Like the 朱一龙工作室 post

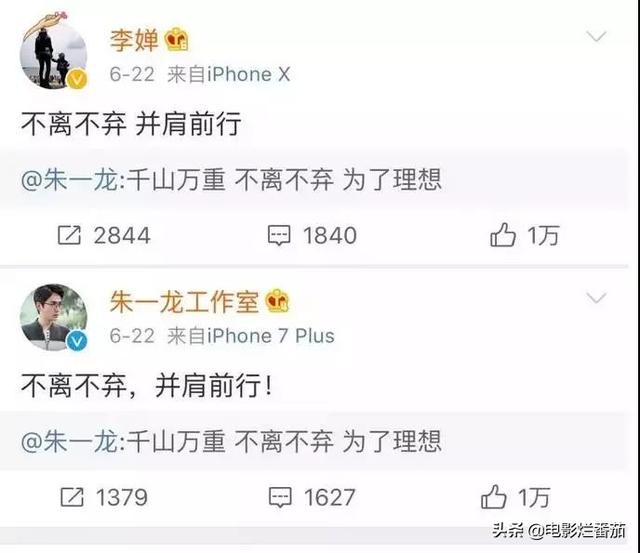click(x=493, y=496)
